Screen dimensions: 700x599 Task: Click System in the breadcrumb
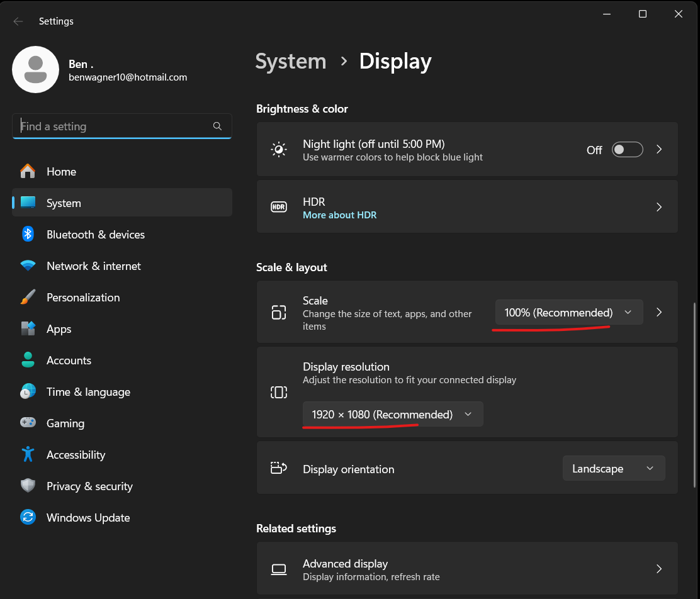click(291, 61)
